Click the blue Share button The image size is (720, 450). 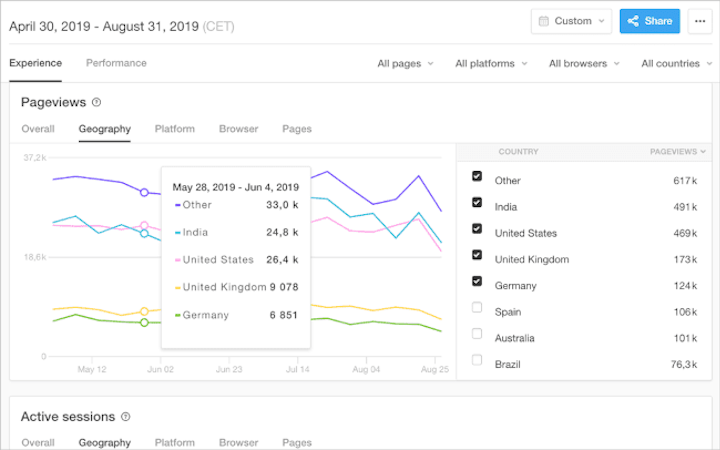pyautogui.click(x=649, y=20)
